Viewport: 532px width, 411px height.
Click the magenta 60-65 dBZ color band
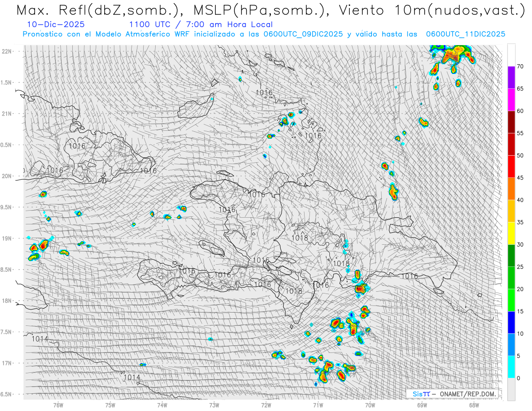click(511, 100)
